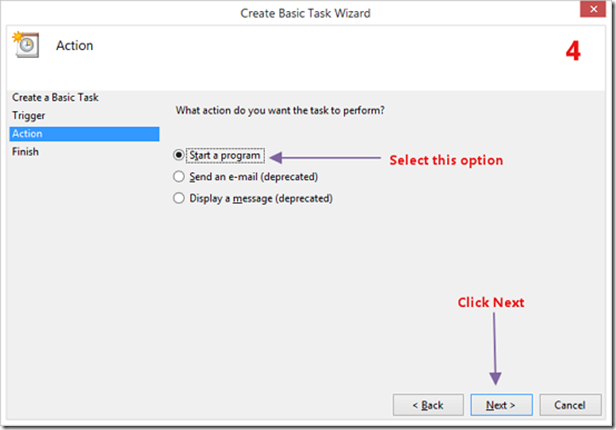Go to Create a Basic Task step
This screenshot has height=430, width=616.
[x=55, y=98]
